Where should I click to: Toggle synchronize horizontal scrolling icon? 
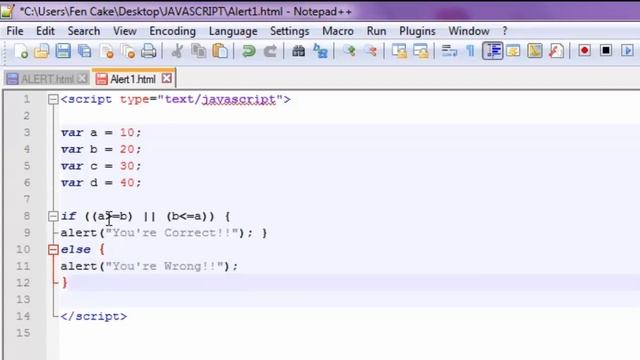[x=420, y=51]
